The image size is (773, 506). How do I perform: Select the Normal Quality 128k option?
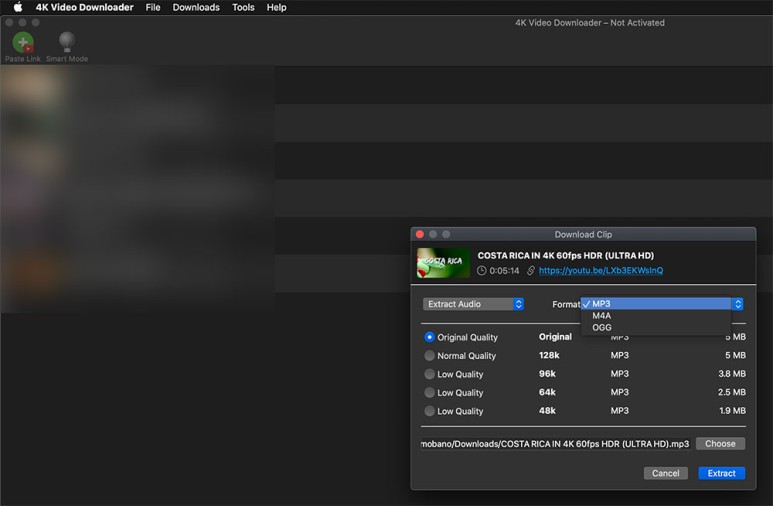(429, 356)
